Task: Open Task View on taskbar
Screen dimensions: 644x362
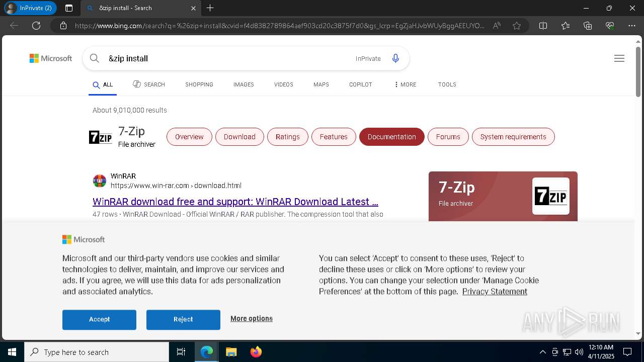Action: 181,352
